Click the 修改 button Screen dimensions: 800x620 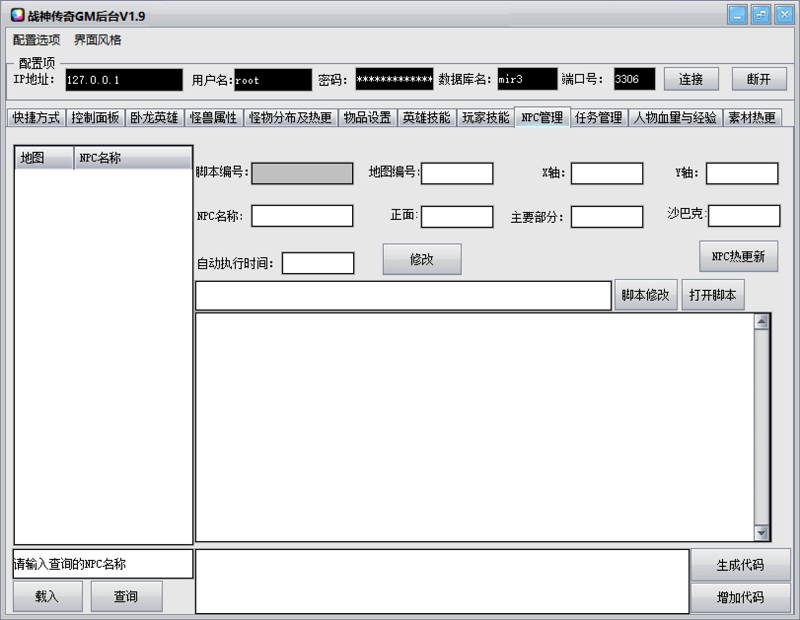[x=421, y=258]
